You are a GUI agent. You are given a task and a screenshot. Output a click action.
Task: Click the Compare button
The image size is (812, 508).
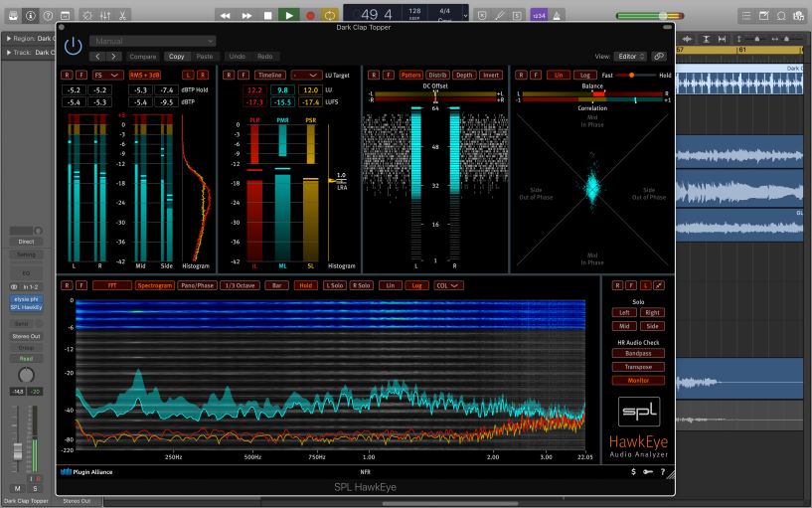tap(143, 57)
